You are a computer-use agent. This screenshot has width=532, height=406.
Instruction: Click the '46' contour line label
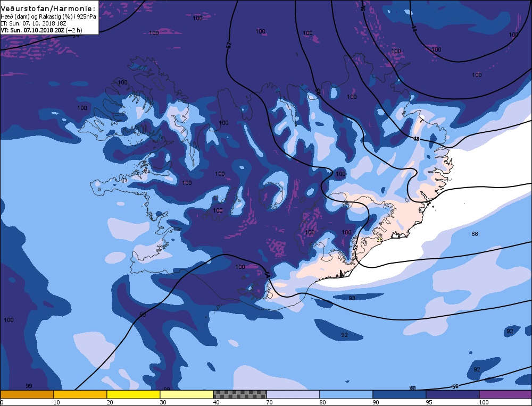pyautogui.click(x=362, y=8)
